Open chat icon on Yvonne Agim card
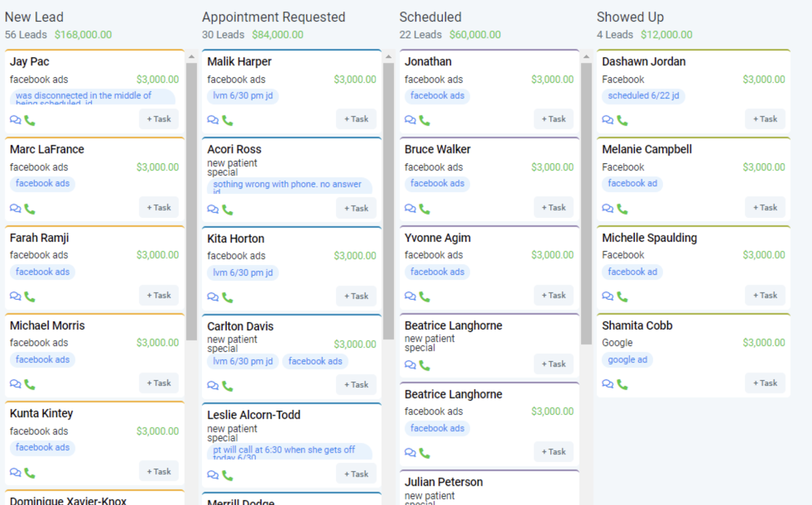The height and width of the screenshot is (505, 812). [x=410, y=297]
